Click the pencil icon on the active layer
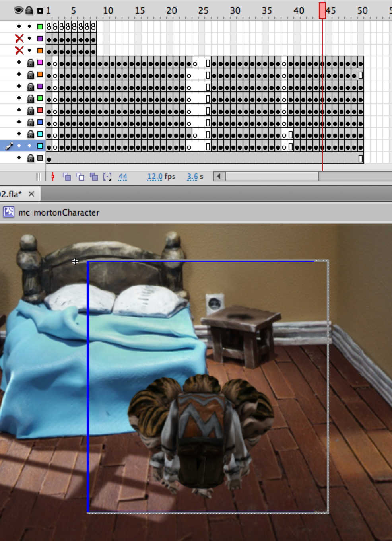 9,146
